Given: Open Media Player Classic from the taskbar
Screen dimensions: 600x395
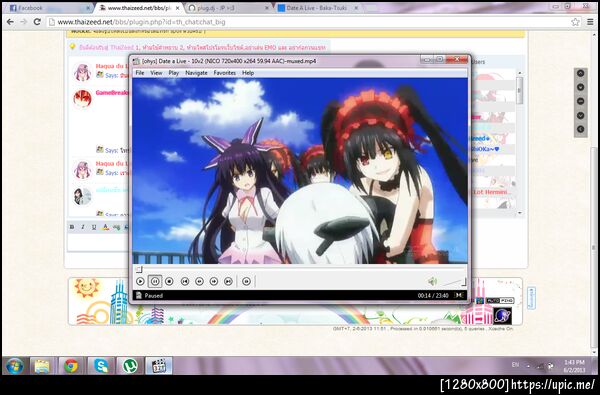Looking at the screenshot, I should pos(159,366).
